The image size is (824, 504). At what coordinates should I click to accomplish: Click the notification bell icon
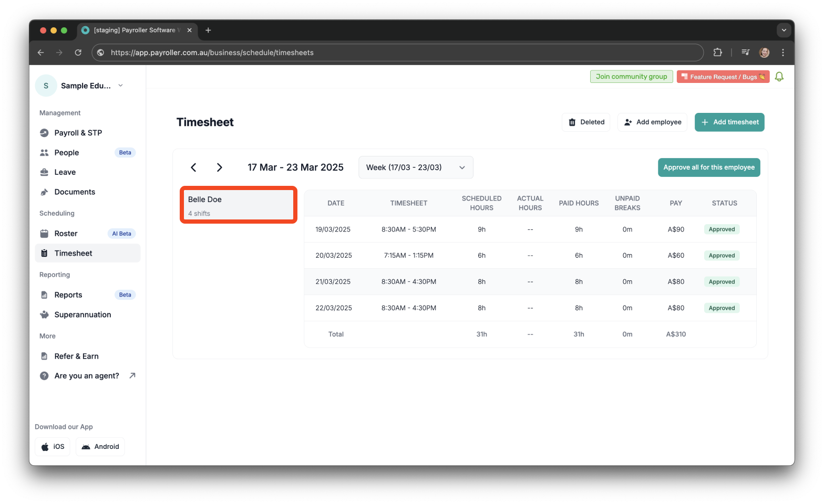779,77
